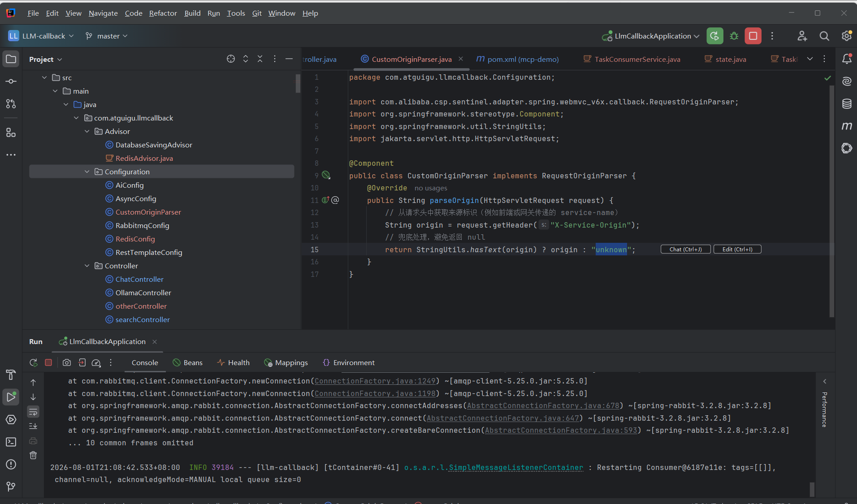Open the Pull Requests tool window
The width and height of the screenshot is (857, 504).
[11, 104]
